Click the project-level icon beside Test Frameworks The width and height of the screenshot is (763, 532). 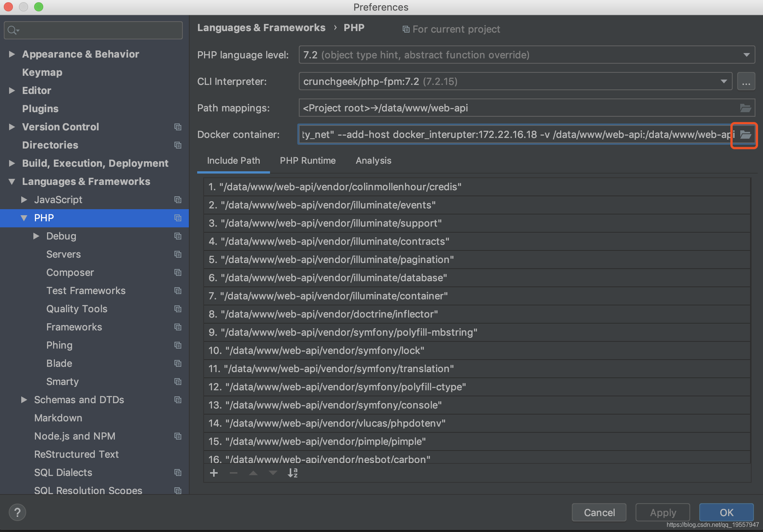pos(178,291)
